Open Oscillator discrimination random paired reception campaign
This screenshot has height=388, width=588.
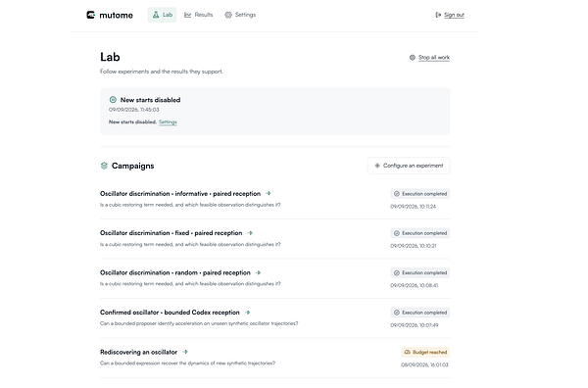pyautogui.click(x=175, y=273)
